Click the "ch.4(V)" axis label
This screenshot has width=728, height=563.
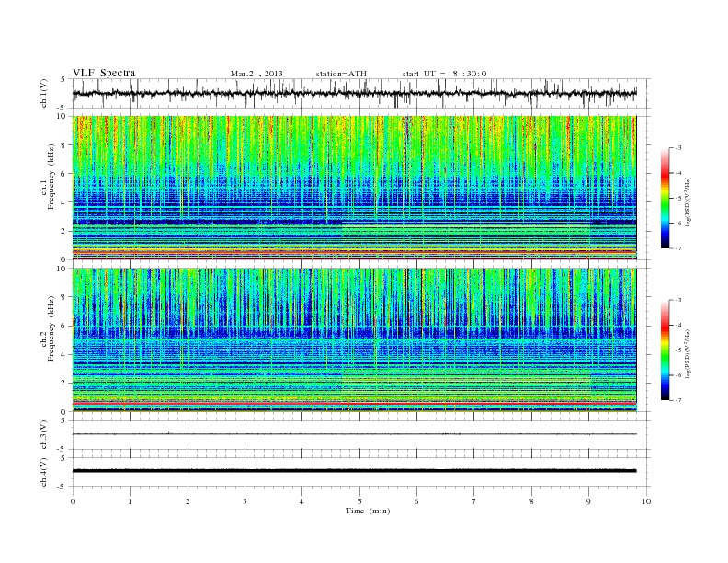pyautogui.click(x=44, y=472)
